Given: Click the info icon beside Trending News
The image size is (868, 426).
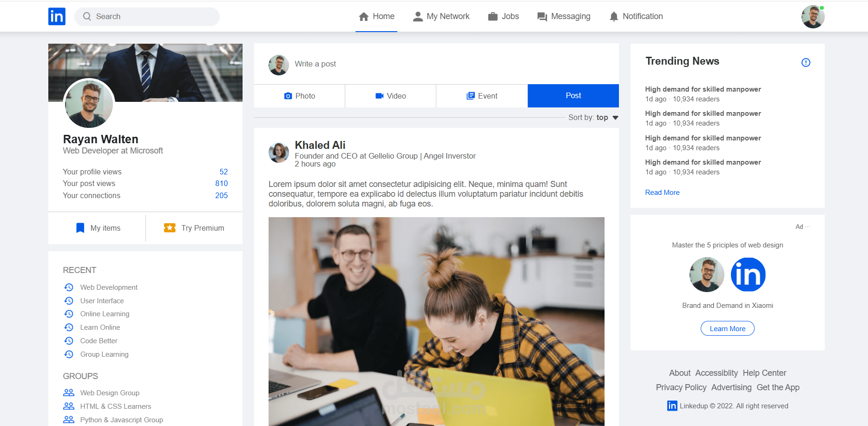Looking at the screenshot, I should (x=806, y=62).
